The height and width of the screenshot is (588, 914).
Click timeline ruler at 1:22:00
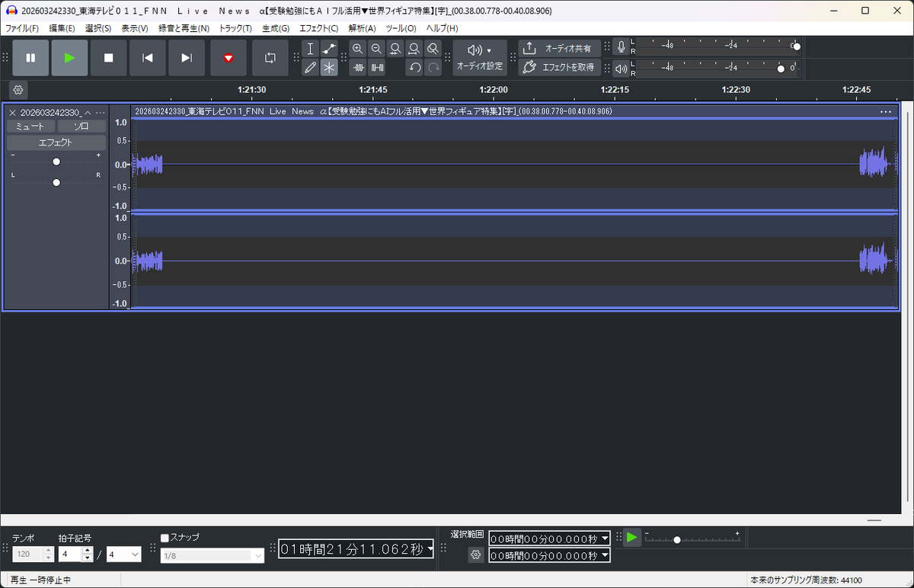click(494, 89)
